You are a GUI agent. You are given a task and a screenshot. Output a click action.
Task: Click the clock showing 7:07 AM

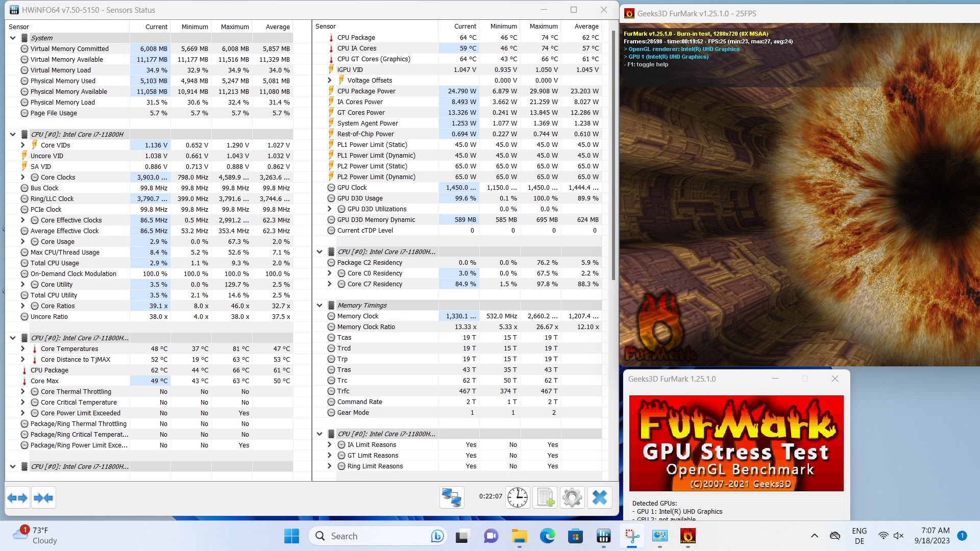(x=932, y=536)
